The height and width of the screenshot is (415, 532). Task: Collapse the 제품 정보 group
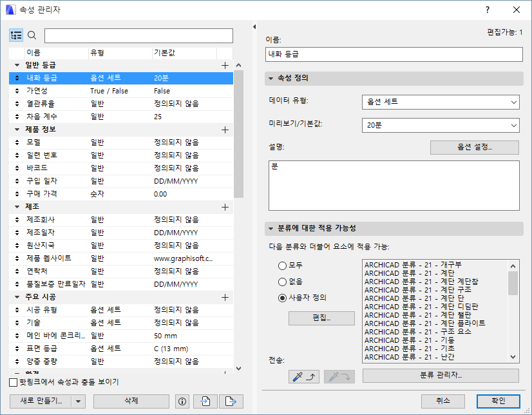(17, 130)
